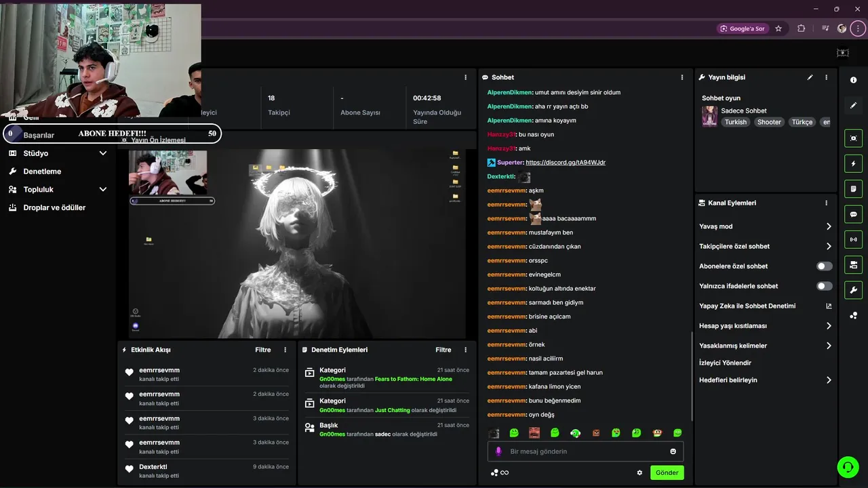Click the 00:42:58 stream duration value

pos(427,98)
